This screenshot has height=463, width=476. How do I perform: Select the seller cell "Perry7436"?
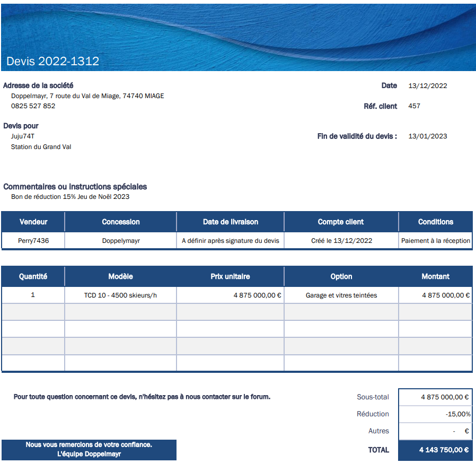coord(33,241)
